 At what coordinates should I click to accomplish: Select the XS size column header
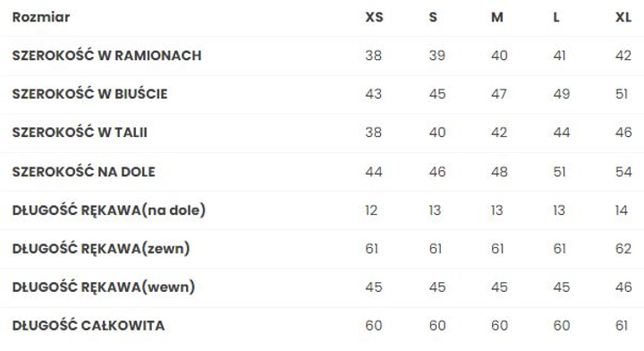tap(374, 17)
